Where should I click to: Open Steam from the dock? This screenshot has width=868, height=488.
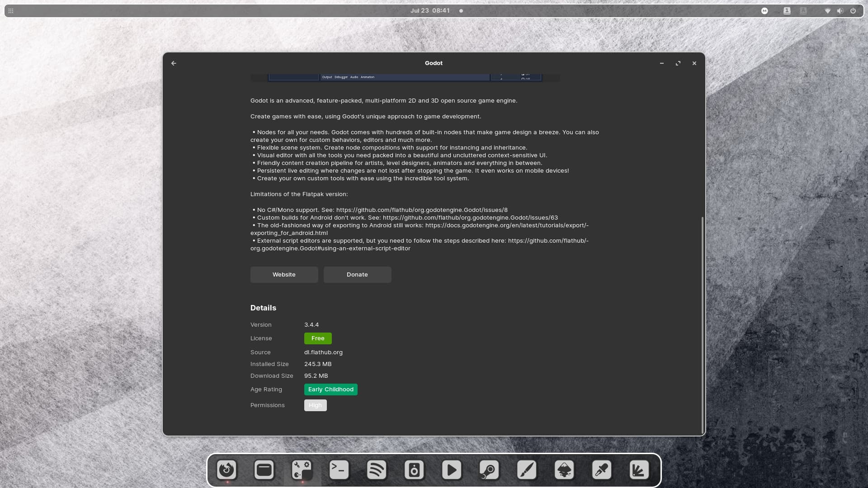(x=489, y=470)
